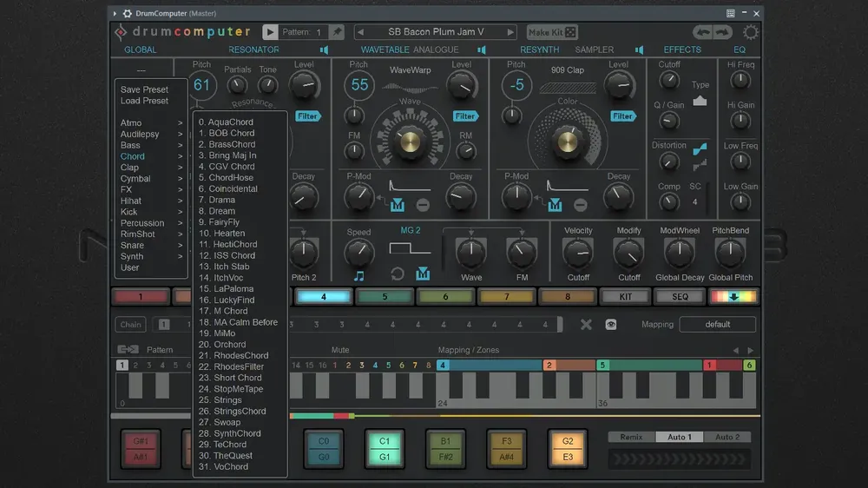This screenshot has width=868, height=488.
Task: Click the filter type shape icon under Type
Action: 700,100
